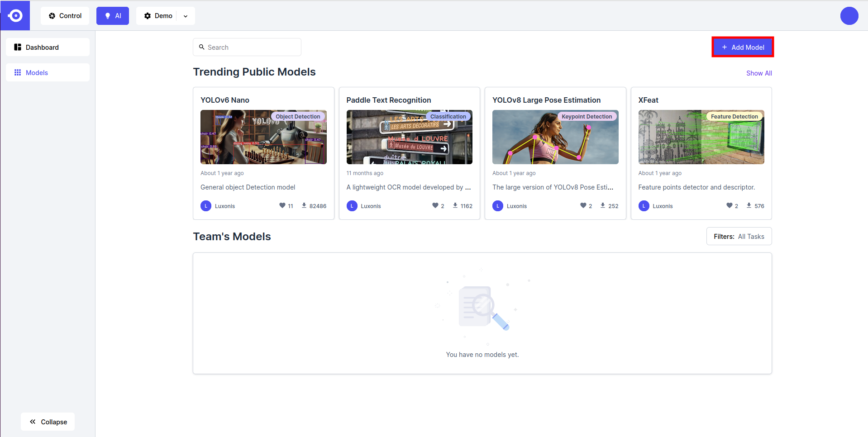The height and width of the screenshot is (437, 868).
Task: Go to Models in the sidebar
Action: click(x=48, y=73)
